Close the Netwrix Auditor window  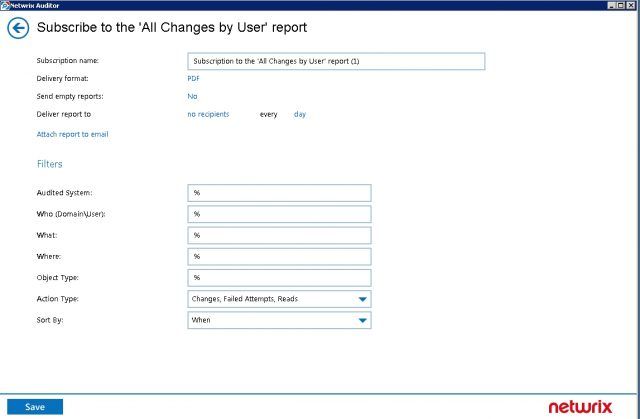tap(629, 5)
